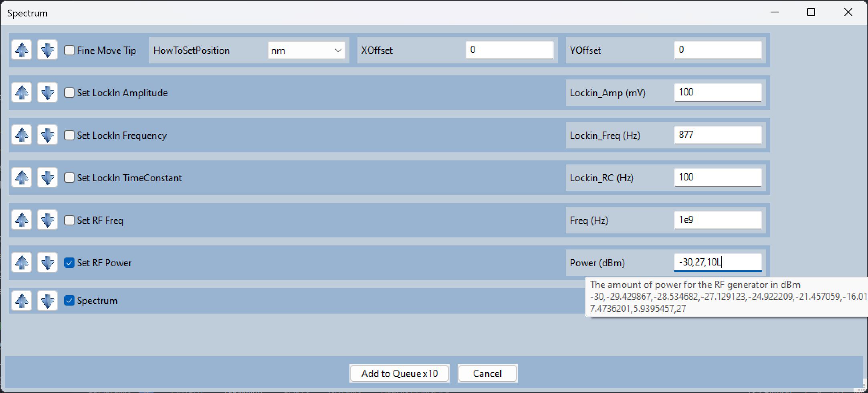The height and width of the screenshot is (393, 868).
Task: Move Spectrum row down
Action: click(47, 300)
